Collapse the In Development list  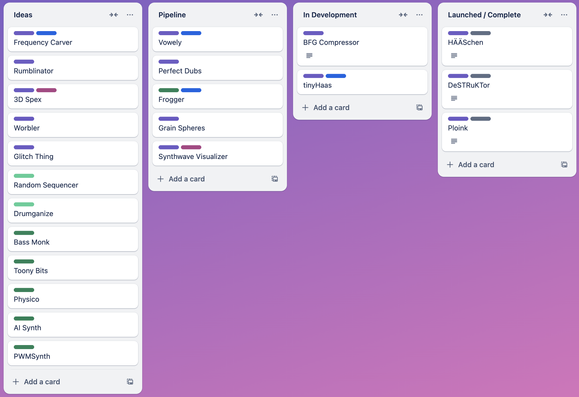[403, 15]
